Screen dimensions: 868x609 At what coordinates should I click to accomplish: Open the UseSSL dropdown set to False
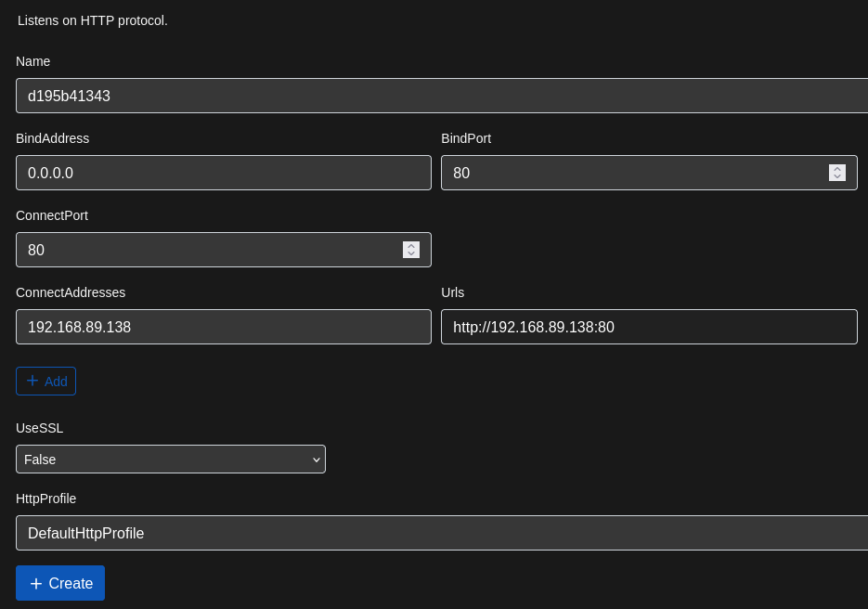[170, 459]
